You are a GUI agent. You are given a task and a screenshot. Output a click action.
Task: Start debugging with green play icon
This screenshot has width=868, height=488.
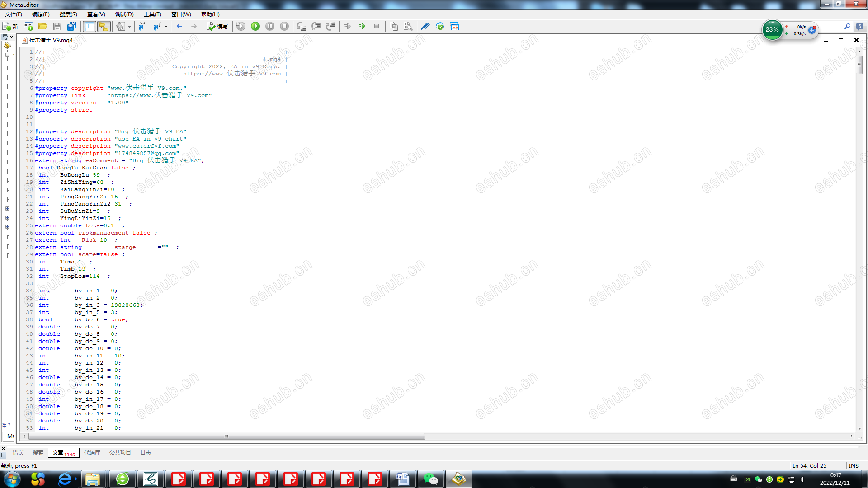coord(255,26)
